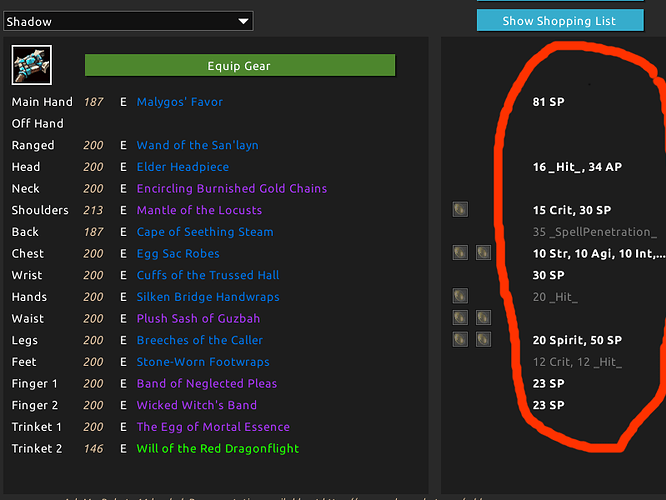Open Plush Sash of Guzbah item
This screenshot has width=666, height=500.
[x=198, y=319]
